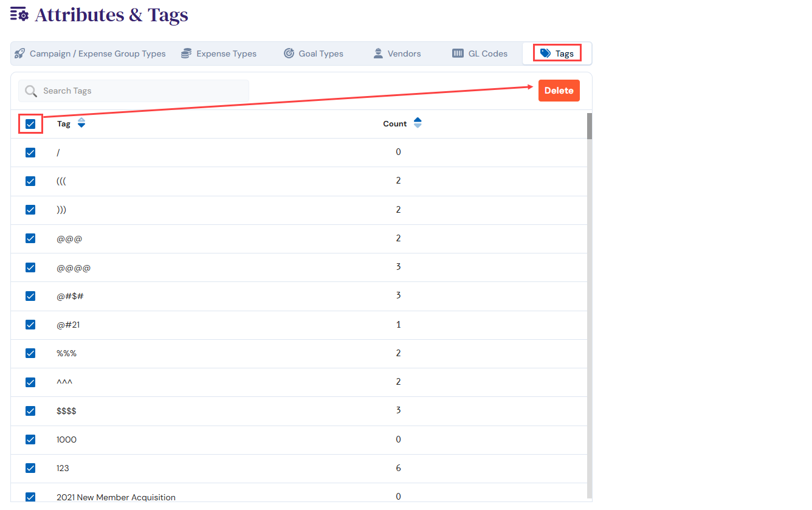Image resolution: width=812 pixels, height=510 pixels.
Task: Click the coins icon on Expense Types
Action: point(186,53)
